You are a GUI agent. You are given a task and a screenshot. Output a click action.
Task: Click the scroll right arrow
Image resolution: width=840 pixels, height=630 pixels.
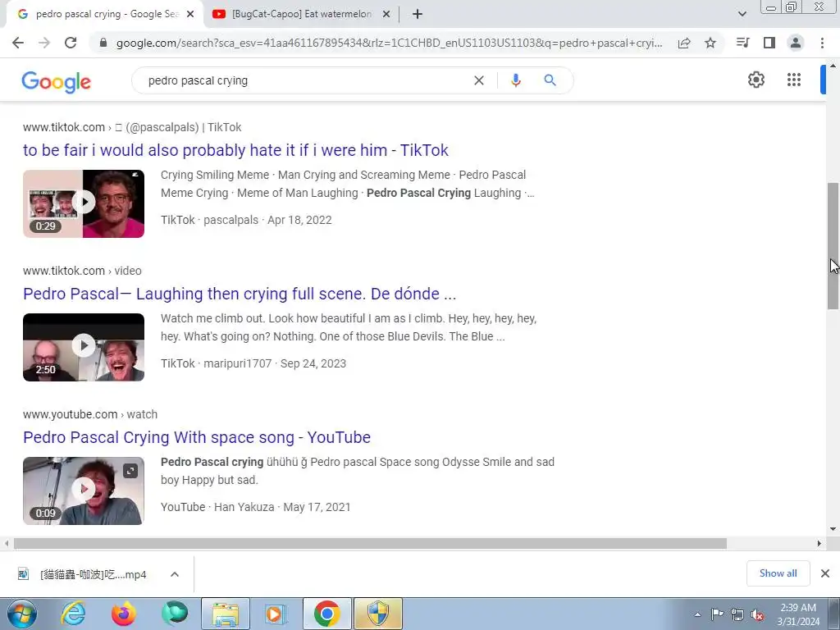pyautogui.click(x=819, y=543)
